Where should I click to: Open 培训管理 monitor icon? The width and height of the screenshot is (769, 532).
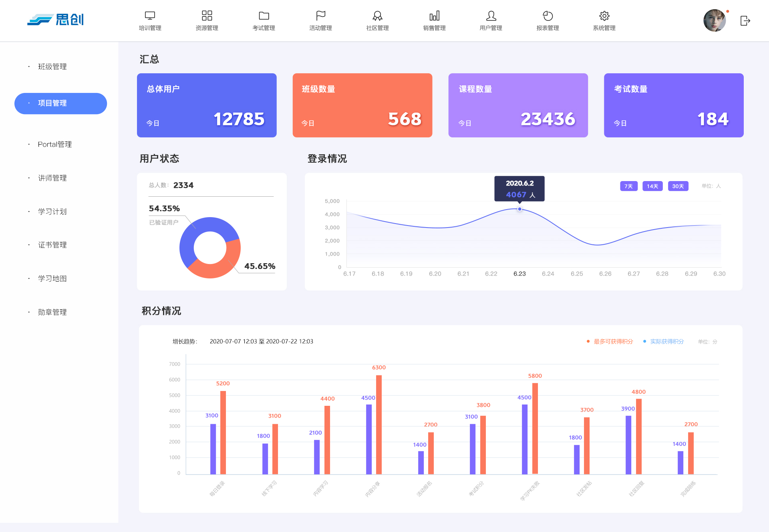tap(150, 16)
